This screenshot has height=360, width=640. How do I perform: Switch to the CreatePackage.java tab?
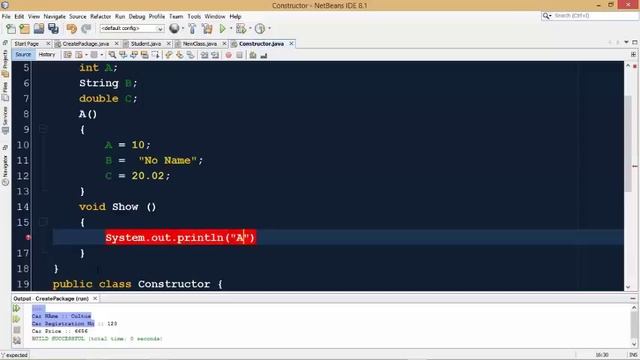click(85, 44)
